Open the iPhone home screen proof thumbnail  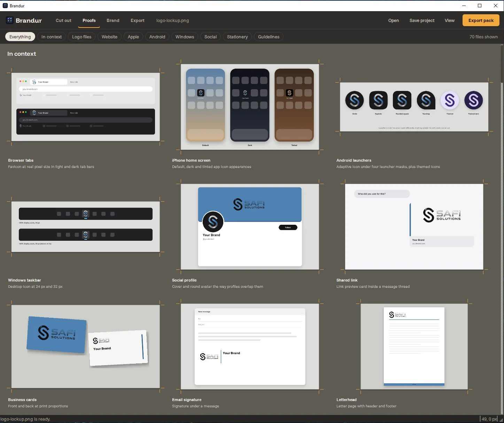(x=250, y=107)
